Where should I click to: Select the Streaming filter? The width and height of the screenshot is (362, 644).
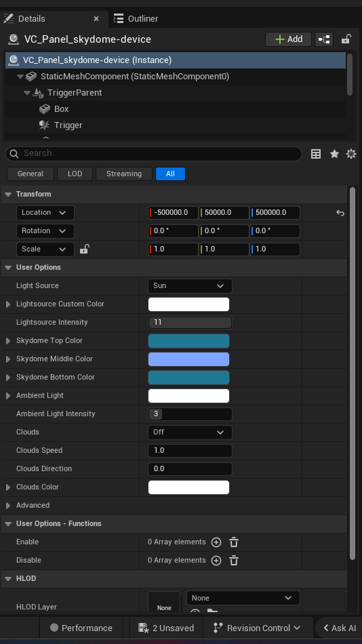pos(124,174)
